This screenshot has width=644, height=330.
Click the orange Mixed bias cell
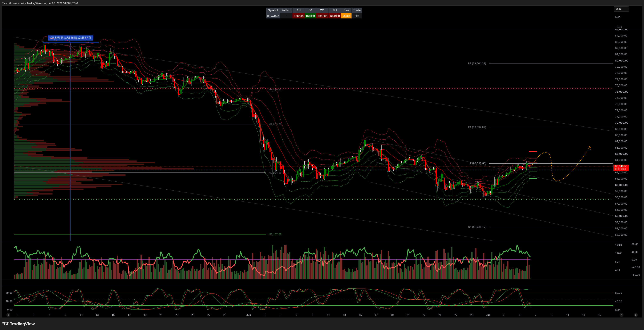tap(346, 16)
